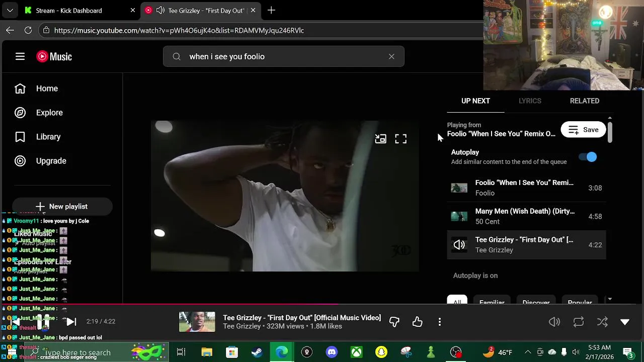Viewport: 644px width, 362px height.
Task: Enter fullscreen on the video player
Action: point(400,139)
